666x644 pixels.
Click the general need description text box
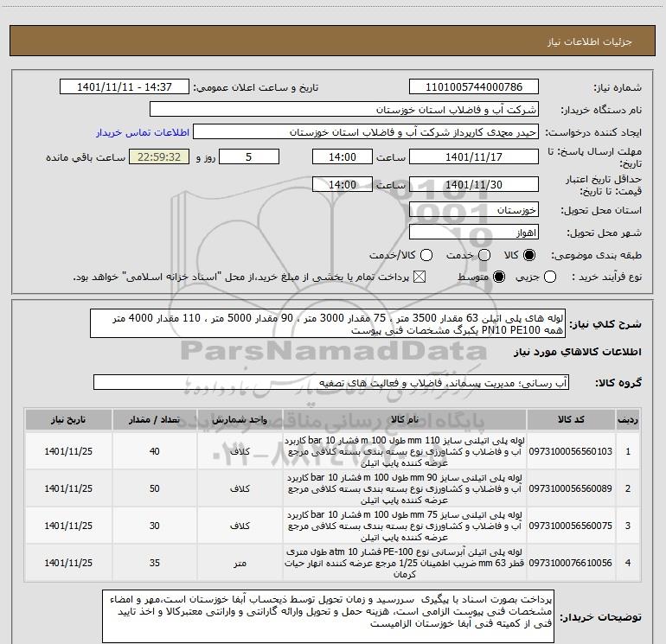tap(328, 323)
